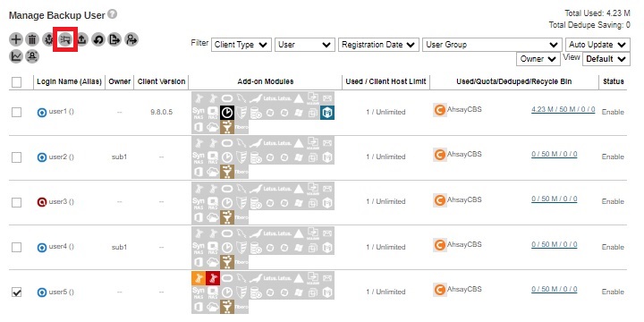Click the AhsayCBS label in user5 row
644x322 pixels.
(x=464, y=290)
